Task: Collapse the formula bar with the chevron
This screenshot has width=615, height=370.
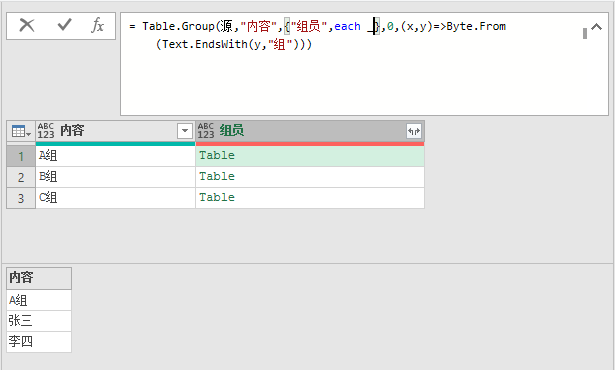Action: [597, 27]
